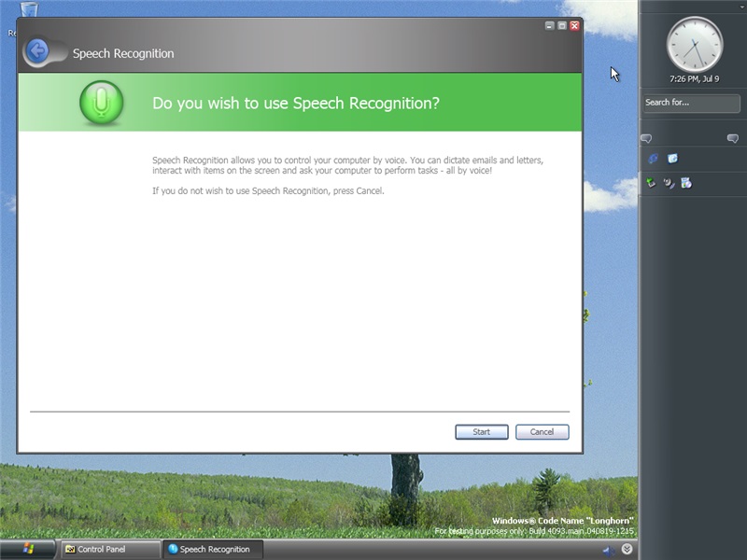Click the speaker-with-pen sidebar tray icon
This screenshot has width=747, height=560.
coord(669,183)
